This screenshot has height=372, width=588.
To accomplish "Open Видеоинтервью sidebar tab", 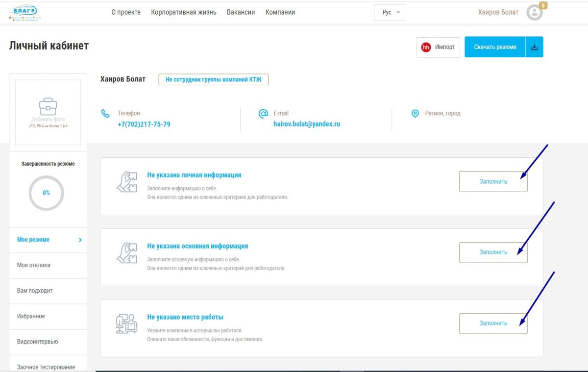I will pos(48,342).
